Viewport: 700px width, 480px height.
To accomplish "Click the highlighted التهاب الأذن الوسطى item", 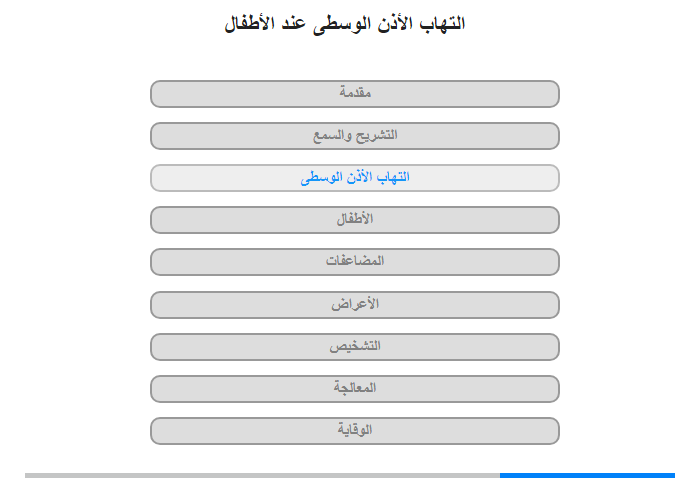I will [x=355, y=178].
